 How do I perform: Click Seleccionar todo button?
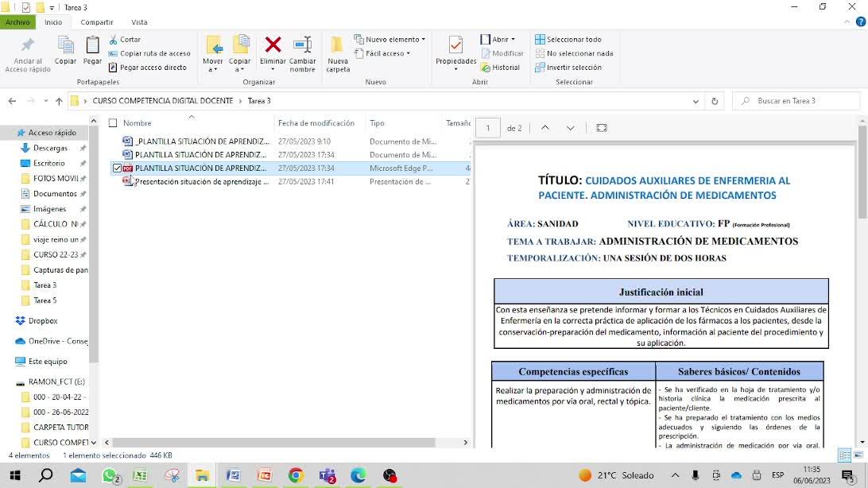pyautogui.click(x=568, y=39)
